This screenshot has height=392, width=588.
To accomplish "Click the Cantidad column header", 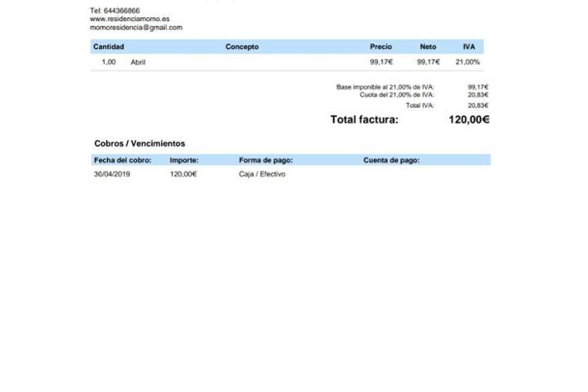I will pos(109,47).
